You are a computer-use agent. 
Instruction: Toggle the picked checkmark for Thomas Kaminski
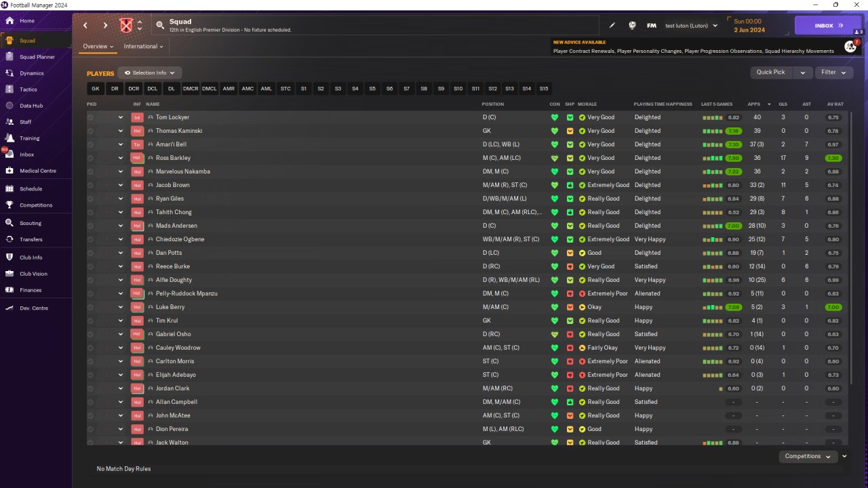pos(90,131)
